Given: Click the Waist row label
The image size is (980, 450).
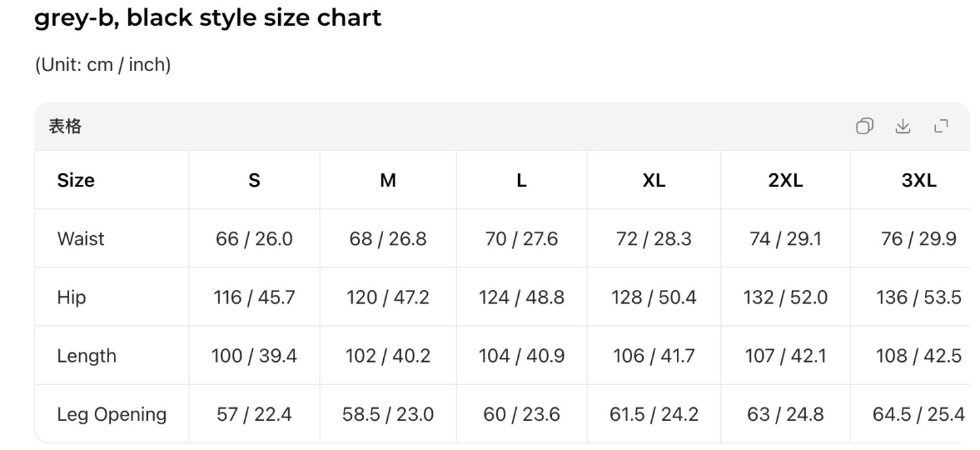Looking at the screenshot, I should [x=81, y=239].
